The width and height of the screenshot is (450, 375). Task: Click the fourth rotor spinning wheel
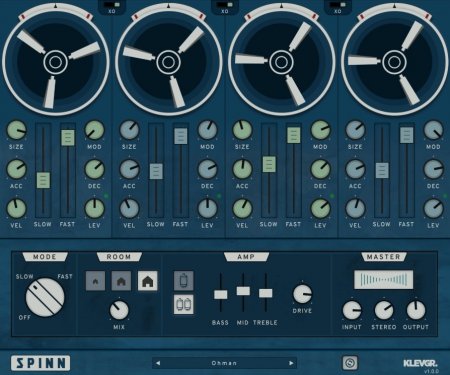[x=394, y=62]
